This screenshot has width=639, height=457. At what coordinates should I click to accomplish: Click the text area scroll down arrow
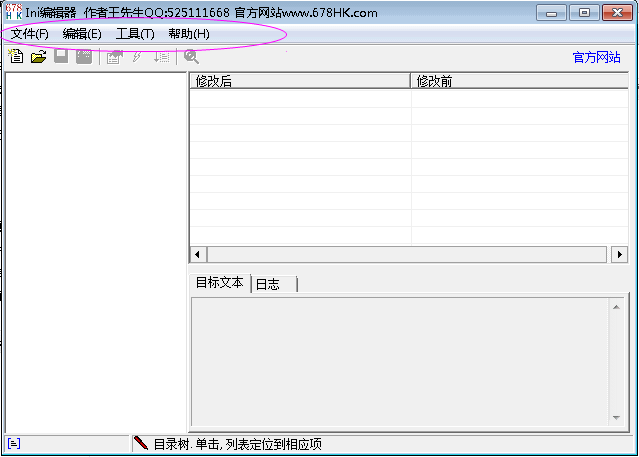tap(616, 417)
